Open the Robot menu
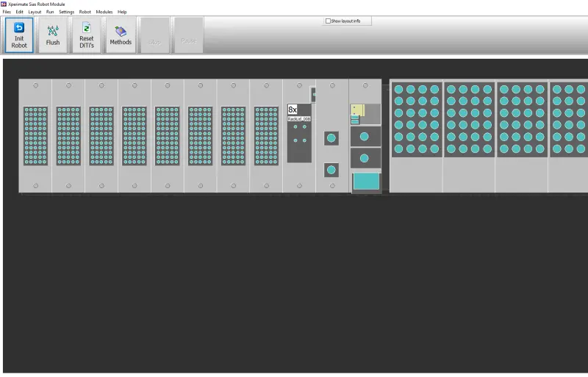 tap(85, 12)
